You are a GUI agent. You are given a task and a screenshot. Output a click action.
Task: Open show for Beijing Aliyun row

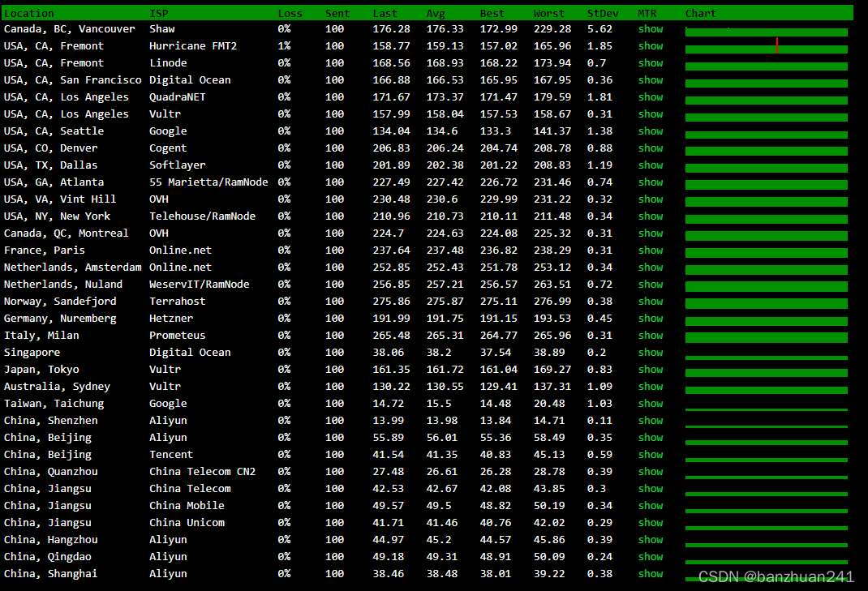point(651,438)
